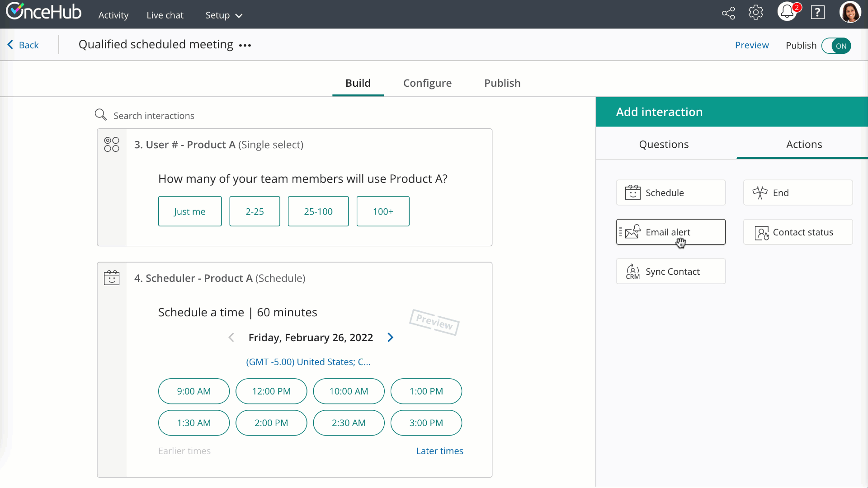
Task: Switch to the Configure tab
Action: (427, 83)
